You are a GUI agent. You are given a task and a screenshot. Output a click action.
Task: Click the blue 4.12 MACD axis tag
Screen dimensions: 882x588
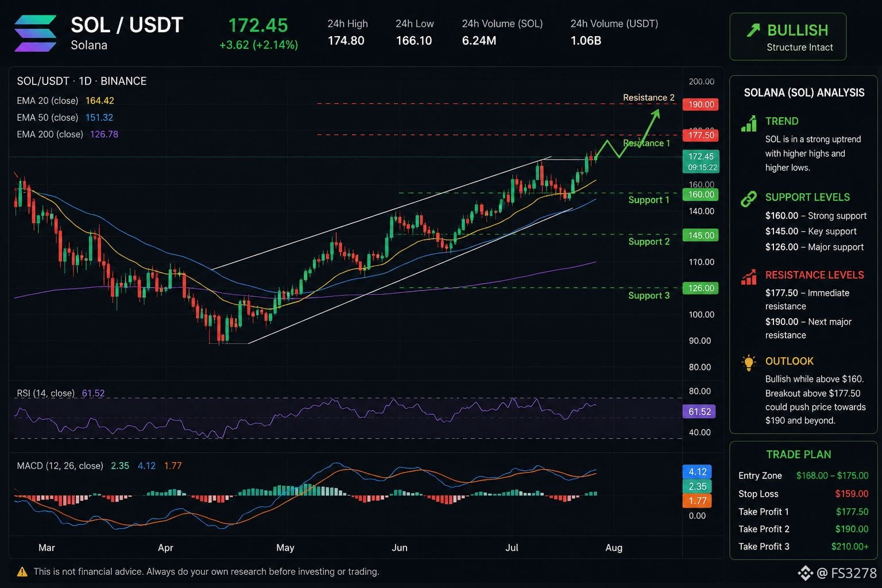click(698, 472)
